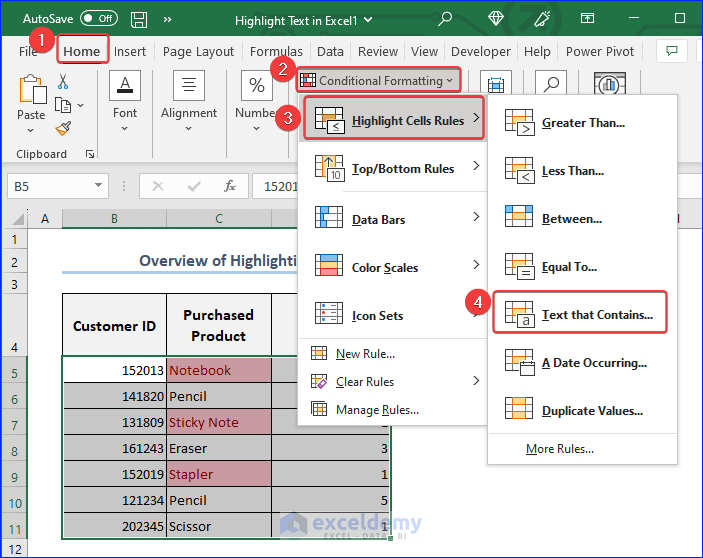Toggle the AutoSave switch

pyautogui.click(x=98, y=19)
